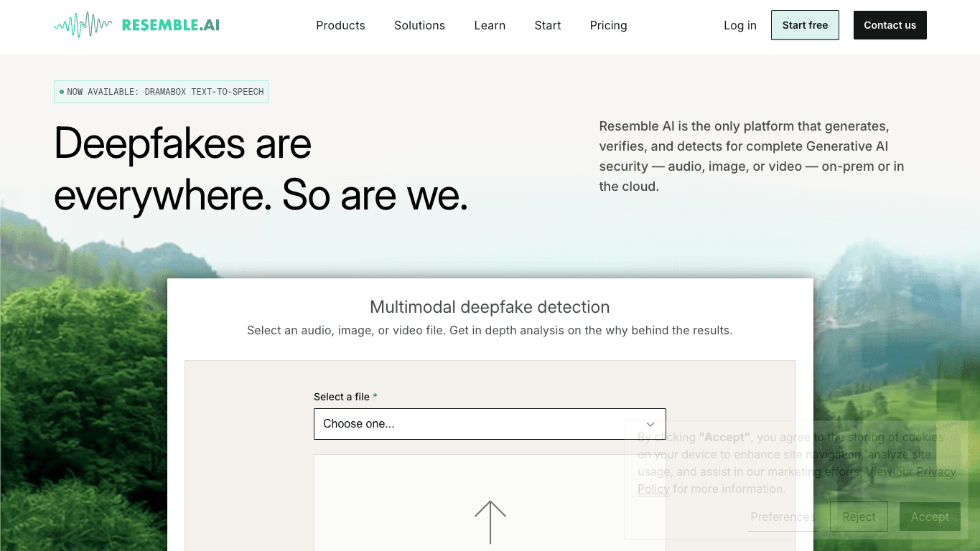Reject the cookie consent
Viewport: 980px width, 551px height.
coord(859,517)
